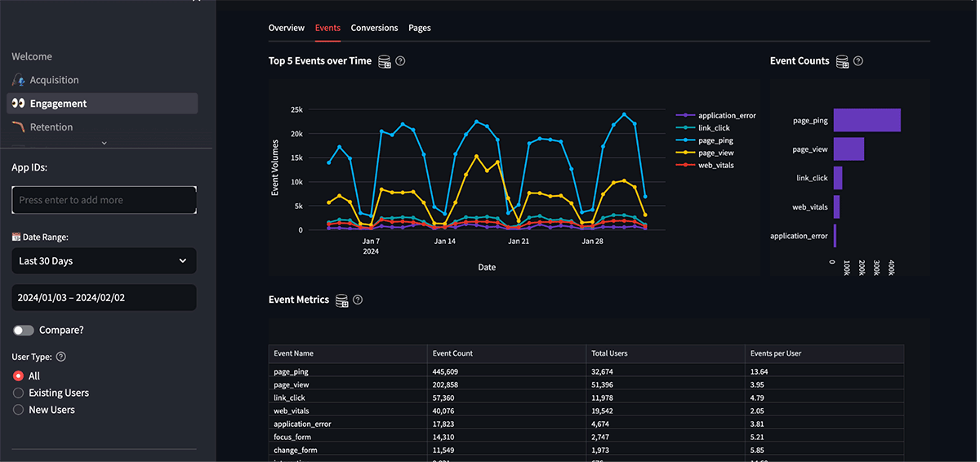The width and height of the screenshot is (980, 462).
Task: Click database icon next to Top 5 Events
Action: pos(385,61)
